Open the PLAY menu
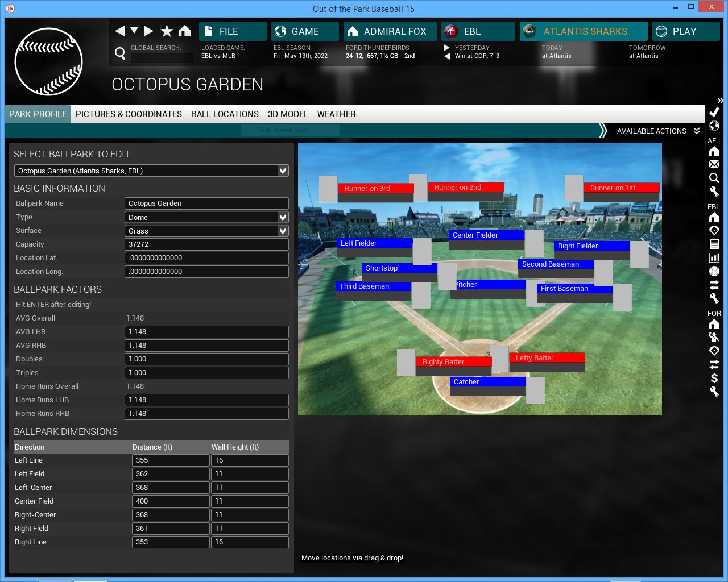Viewport: 728px width, 582px height. point(686,31)
